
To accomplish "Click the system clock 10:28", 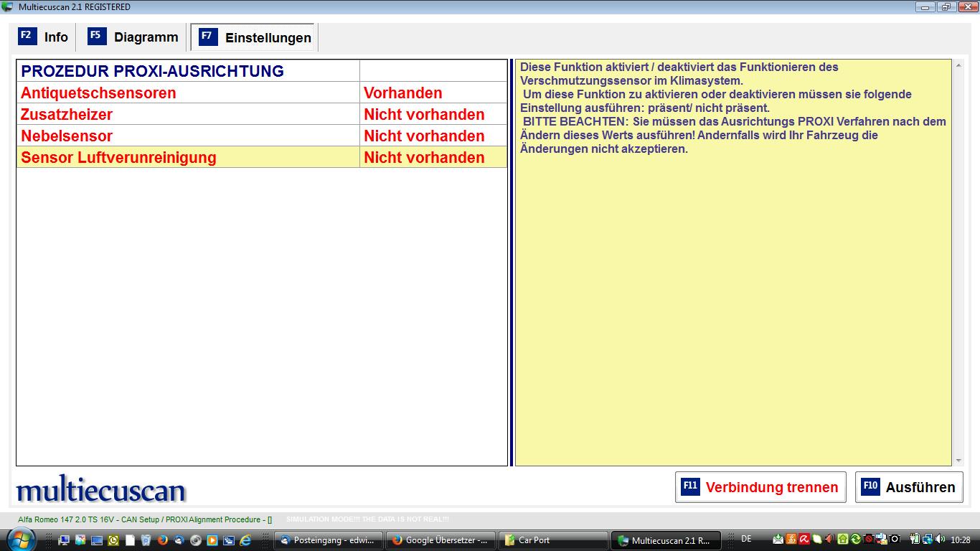I will tap(961, 540).
